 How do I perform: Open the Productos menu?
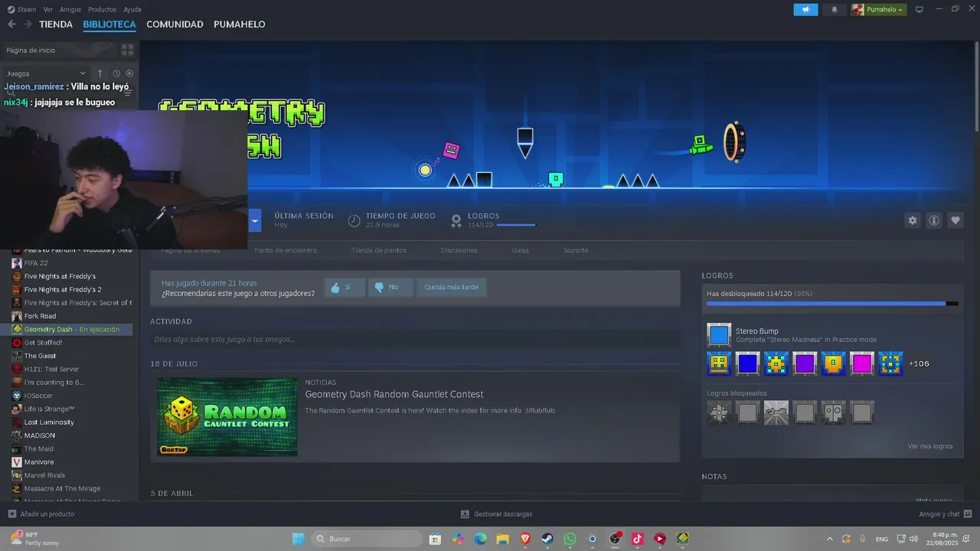102,9
